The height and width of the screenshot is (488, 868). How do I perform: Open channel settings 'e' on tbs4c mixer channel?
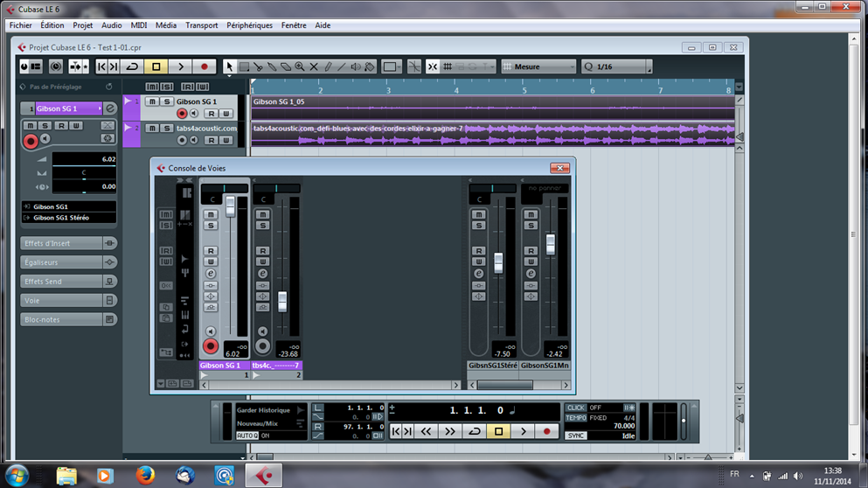tap(263, 274)
